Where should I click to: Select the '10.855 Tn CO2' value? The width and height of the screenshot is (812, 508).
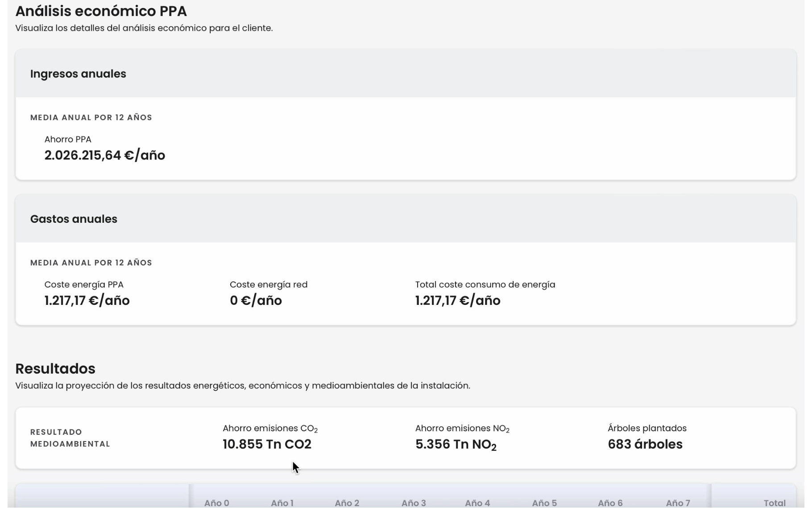click(267, 444)
